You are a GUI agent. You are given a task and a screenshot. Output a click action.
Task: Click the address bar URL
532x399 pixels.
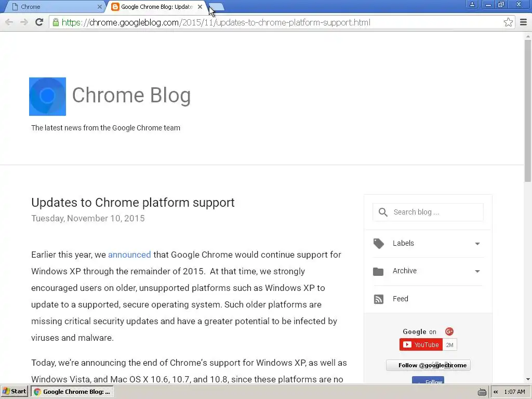(x=216, y=22)
